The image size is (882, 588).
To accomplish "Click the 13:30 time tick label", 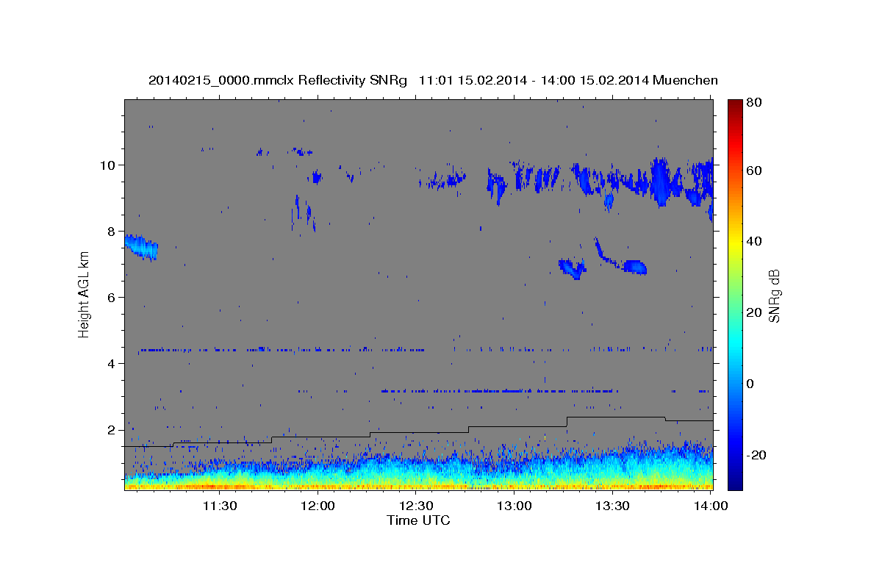I will pos(613,506).
